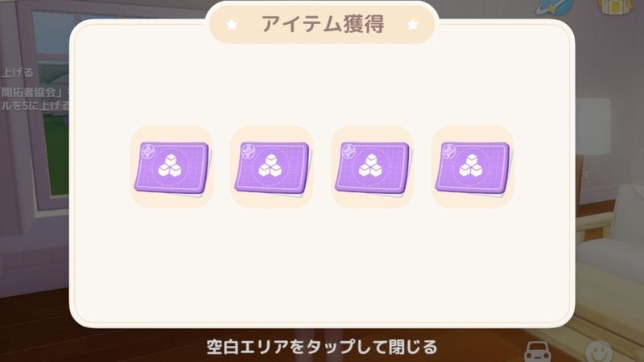
Task: Tap the second purple blueprint item
Action: (x=272, y=167)
